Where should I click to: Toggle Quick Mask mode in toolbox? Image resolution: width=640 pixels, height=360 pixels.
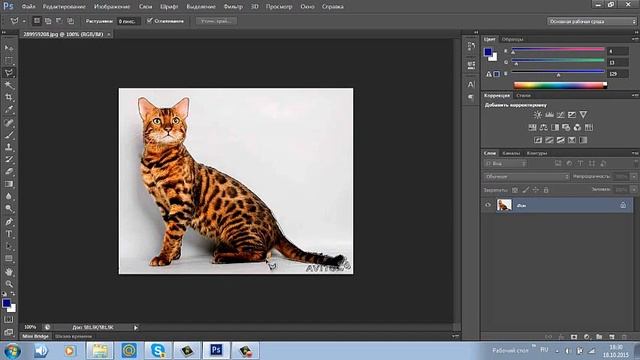9,320
